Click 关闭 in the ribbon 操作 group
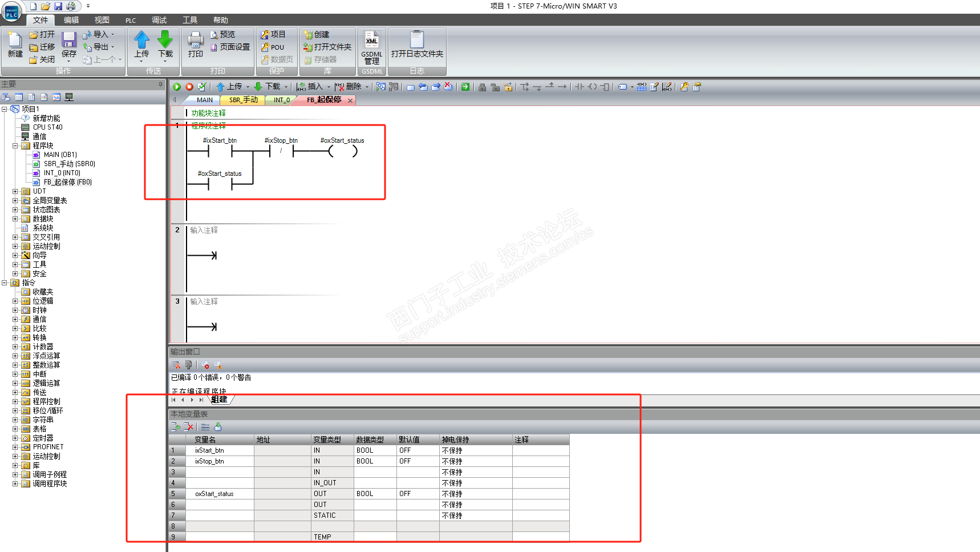980x552 pixels. click(43, 60)
